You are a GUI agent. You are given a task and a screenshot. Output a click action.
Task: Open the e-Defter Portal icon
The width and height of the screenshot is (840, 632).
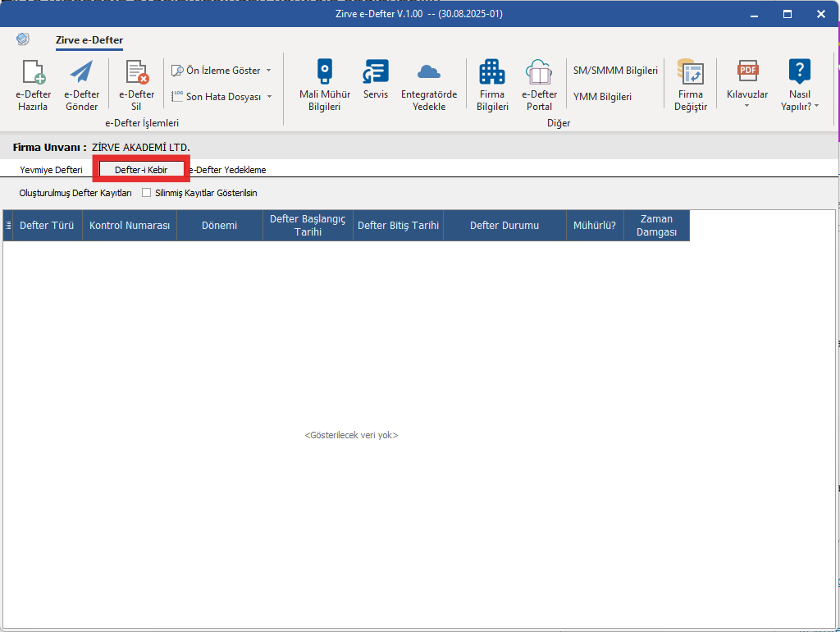539,72
